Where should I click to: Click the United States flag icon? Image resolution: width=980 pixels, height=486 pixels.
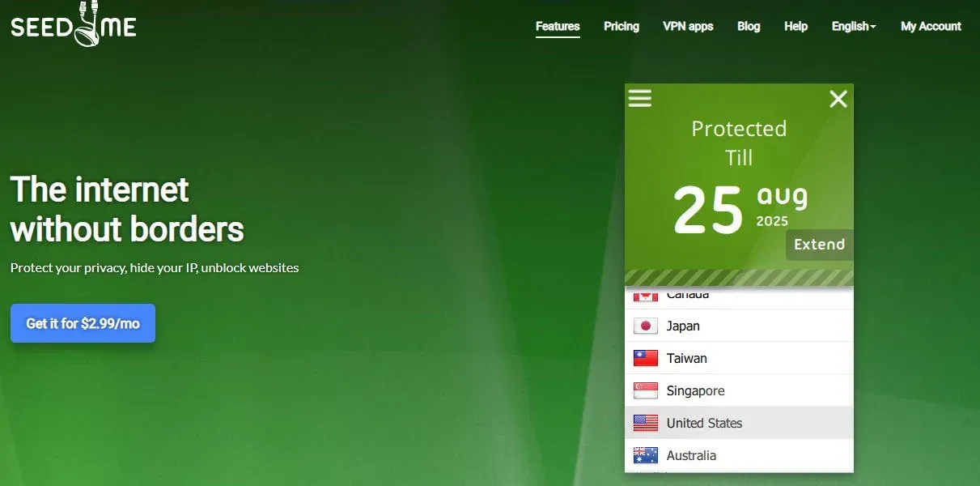(x=645, y=423)
